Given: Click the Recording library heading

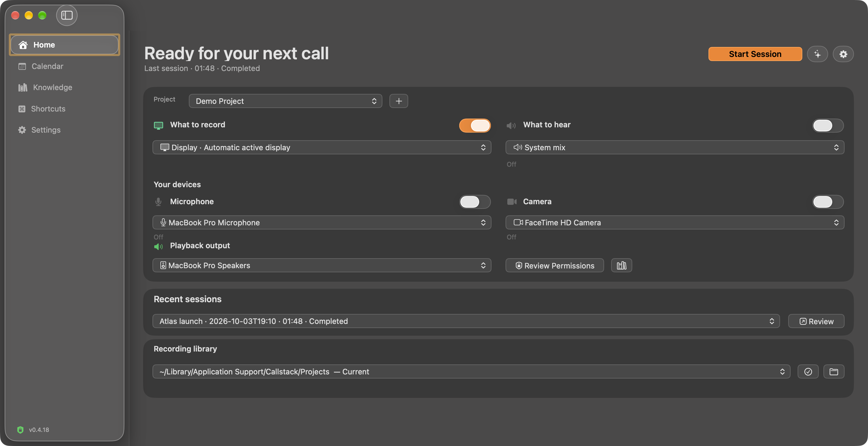Looking at the screenshot, I should [x=185, y=349].
